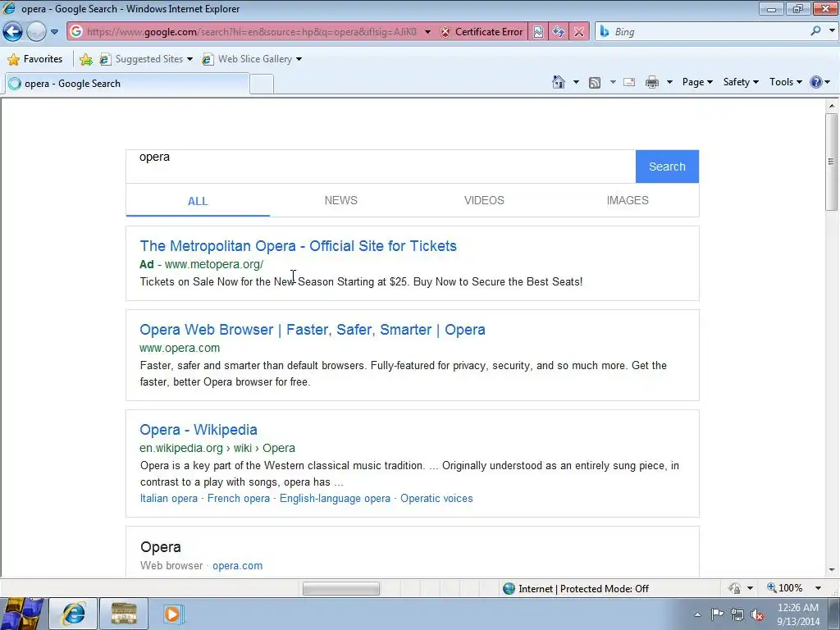The width and height of the screenshot is (840, 630).
Task: Expand the Print options dropdown arrow
Action: 669,82
